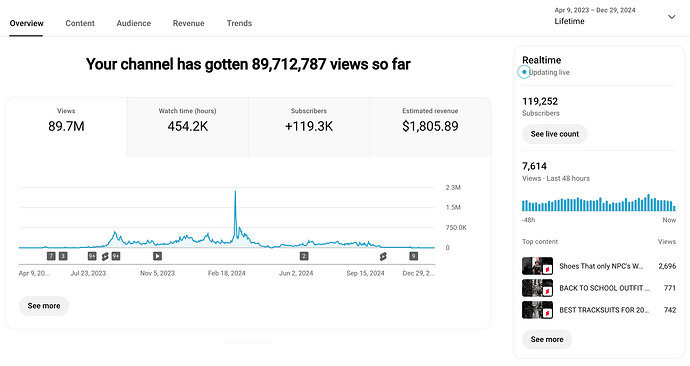
Task: Click the 7,614 realtime views count
Action: coord(534,166)
